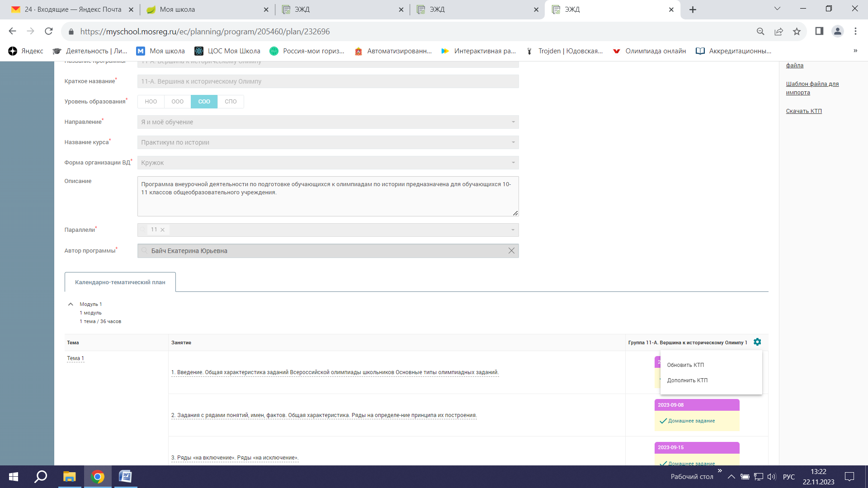
Task: Click the volume icon in system tray
Action: tap(772, 477)
